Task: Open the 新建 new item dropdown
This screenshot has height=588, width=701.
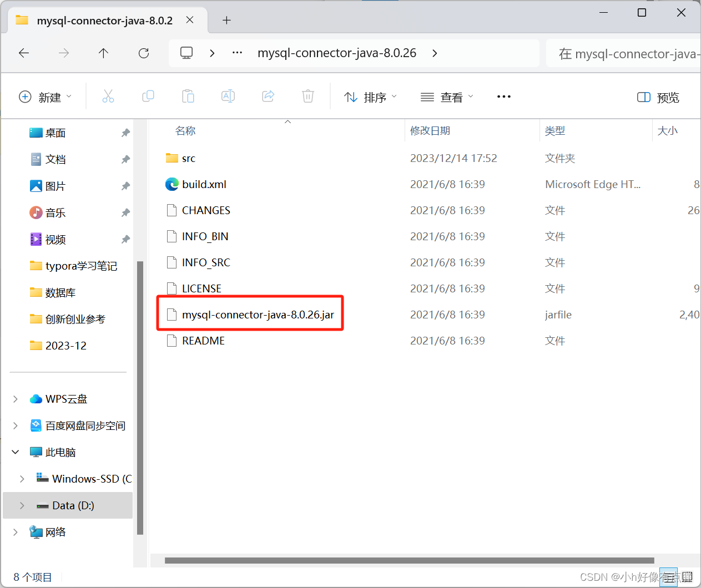Action: coord(46,97)
